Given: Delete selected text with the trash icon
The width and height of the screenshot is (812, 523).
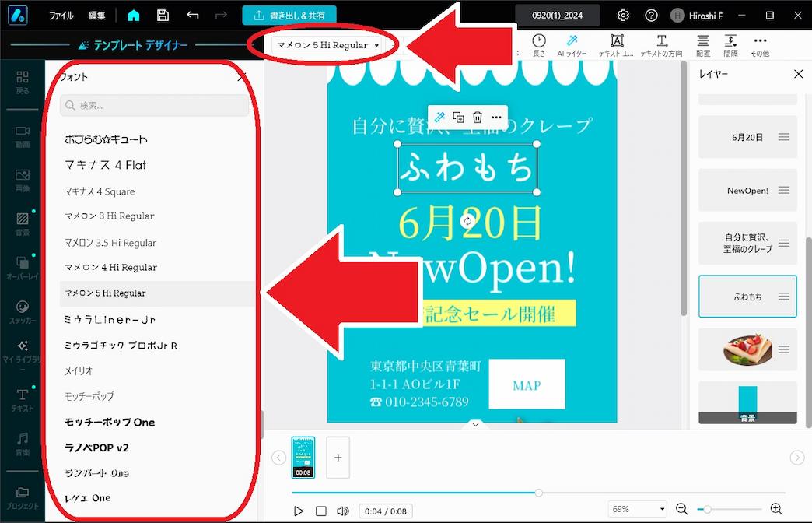Looking at the screenshot, I should [478, 118].
